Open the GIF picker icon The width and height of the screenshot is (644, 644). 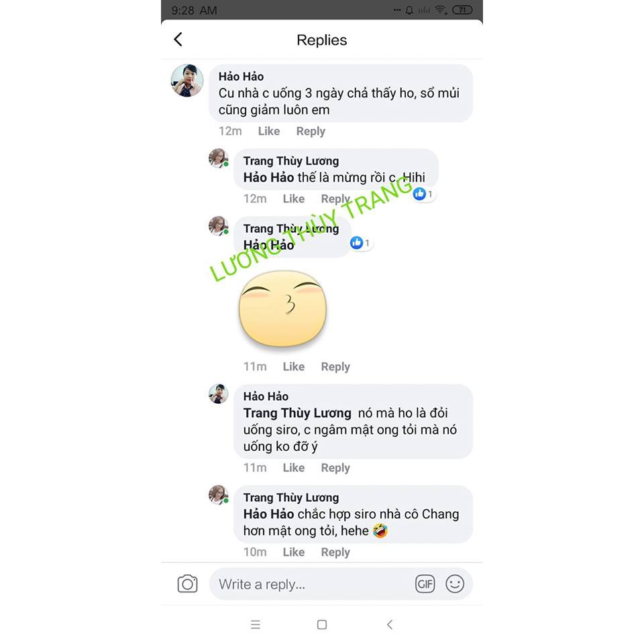click(x=425, y=584)
